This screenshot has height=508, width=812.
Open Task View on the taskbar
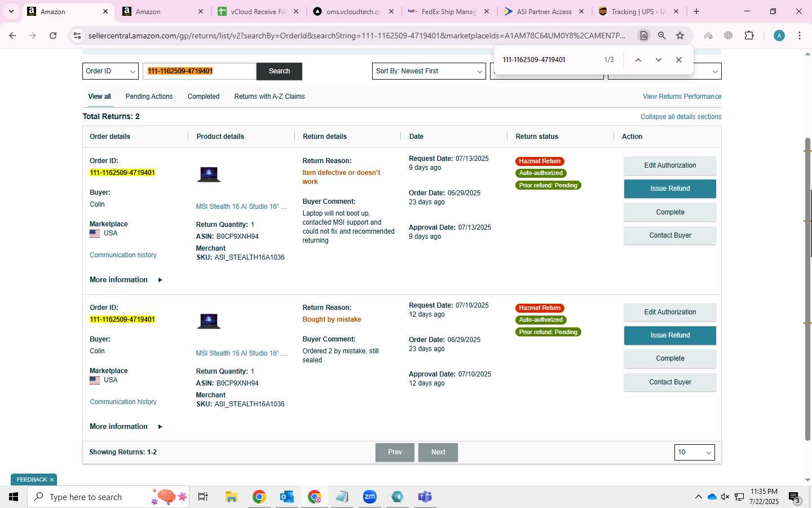point(203,497)
